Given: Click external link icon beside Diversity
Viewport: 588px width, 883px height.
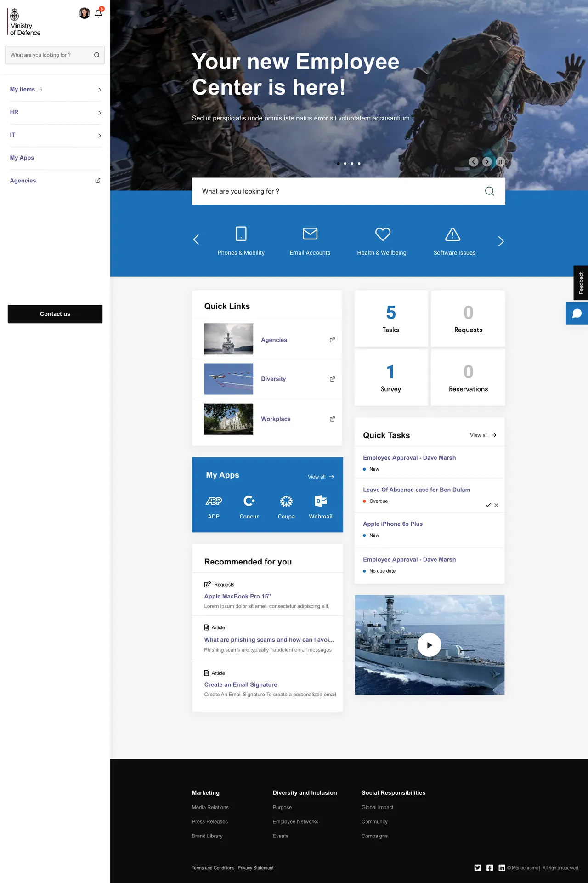Looking at the screenshot, I should pos(332,379).
